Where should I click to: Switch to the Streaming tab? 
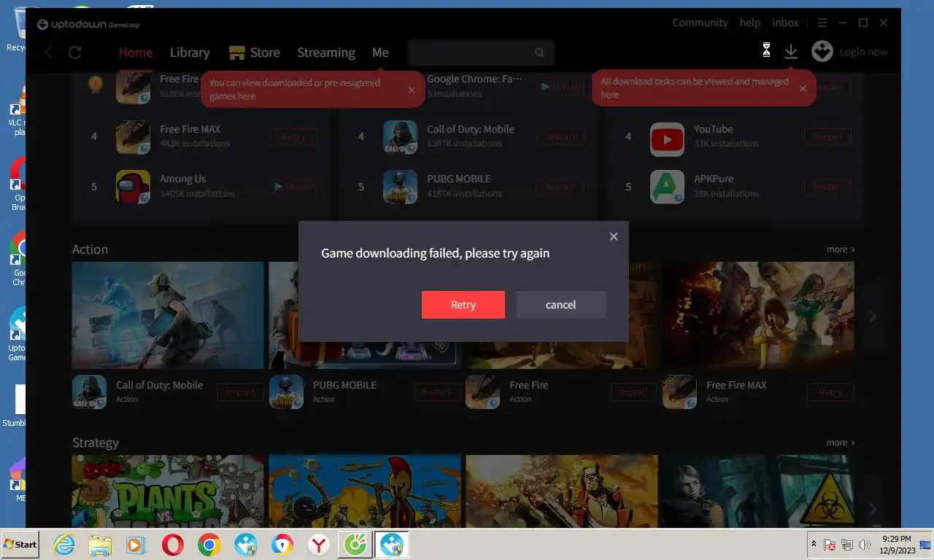[326, 52]
